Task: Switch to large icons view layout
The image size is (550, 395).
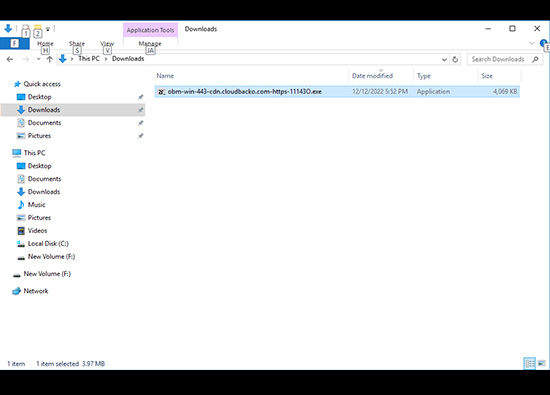Action: [x=542, y=363]
